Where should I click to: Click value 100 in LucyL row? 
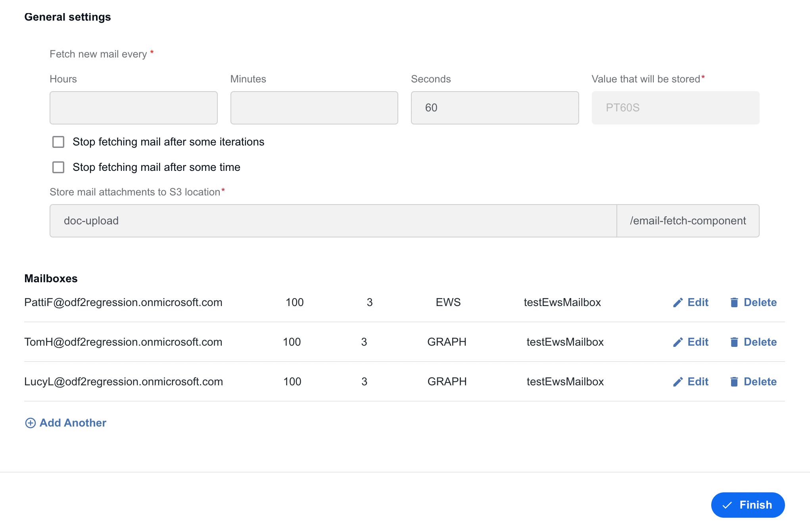292,382
